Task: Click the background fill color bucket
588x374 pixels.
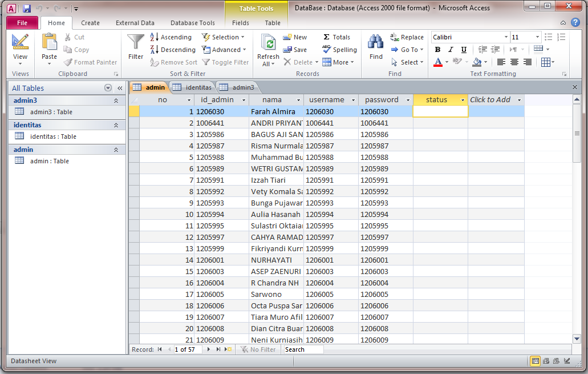Action: click(477, 62)
